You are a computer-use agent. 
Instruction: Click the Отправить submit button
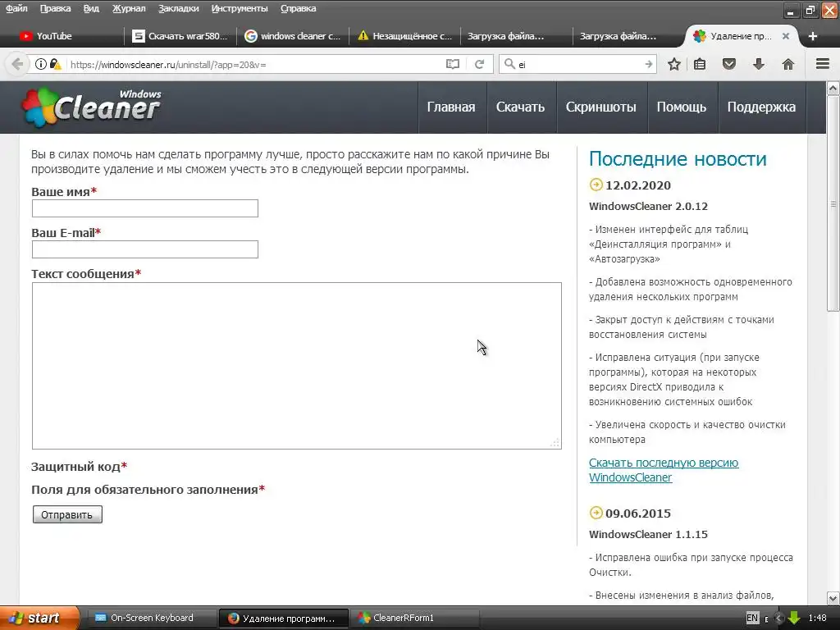67,514
